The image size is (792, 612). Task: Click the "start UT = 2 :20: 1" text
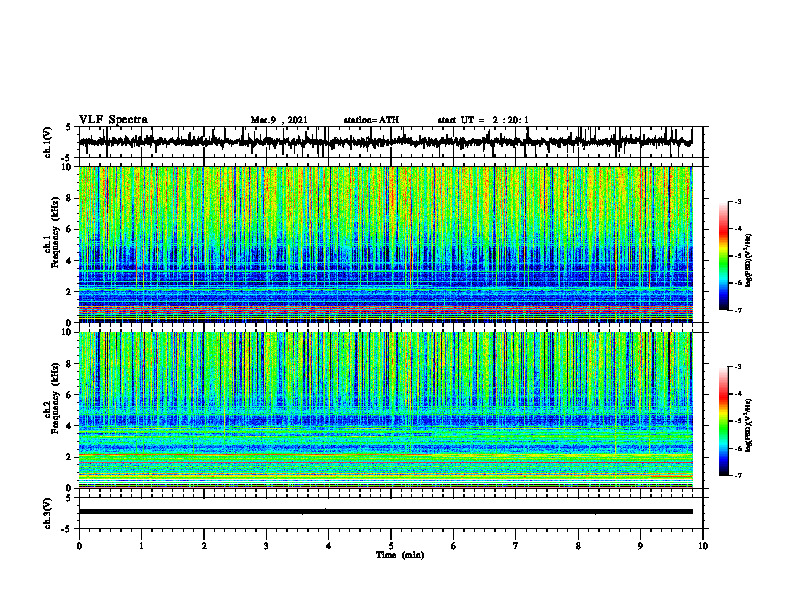(x=483, y=120)
